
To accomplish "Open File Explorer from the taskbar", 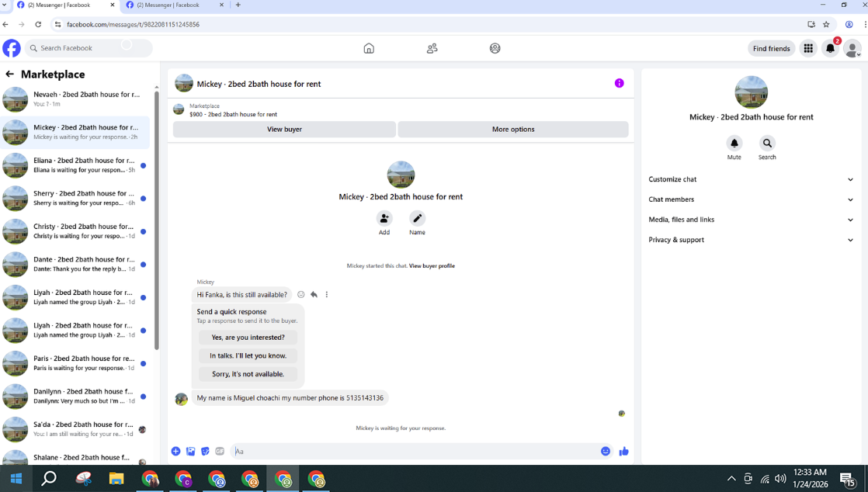I will [116, 478].
